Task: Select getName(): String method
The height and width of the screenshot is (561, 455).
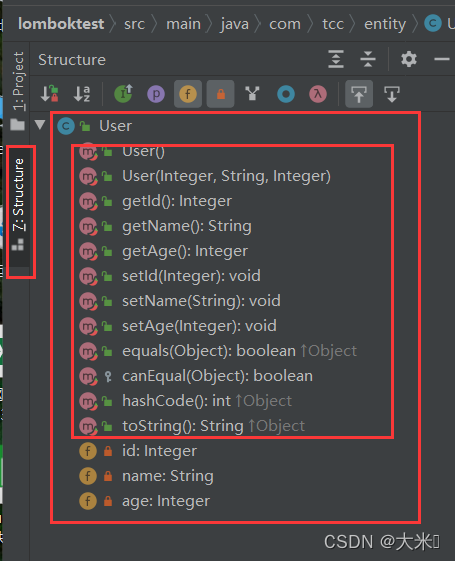Action: [x=187, y=226]
